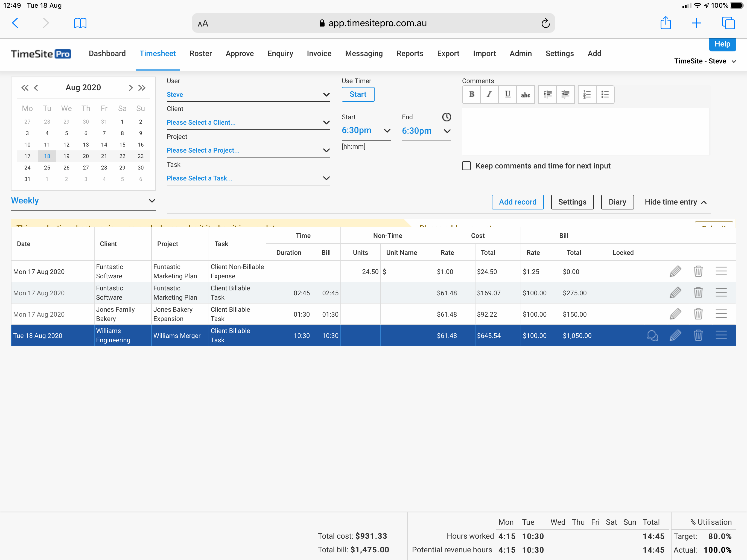
Task: Expand the TimeSite - Steve account menu
Action: (705, 61)
